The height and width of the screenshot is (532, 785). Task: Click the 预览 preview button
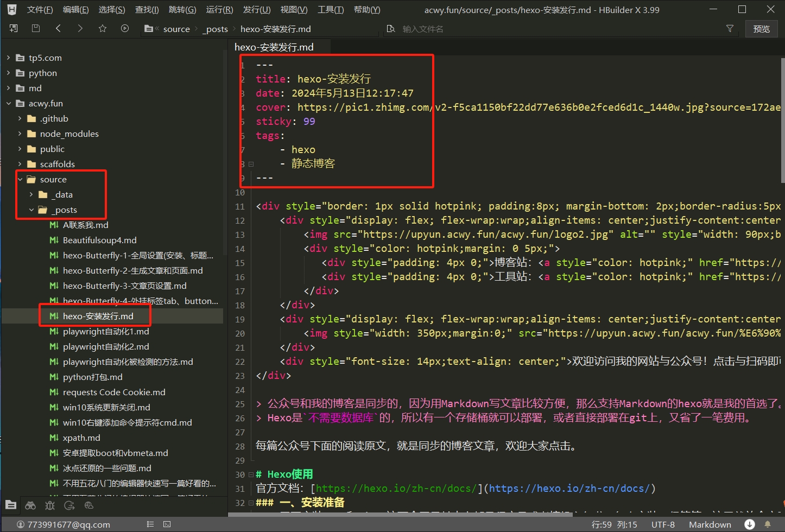[761, 29]
